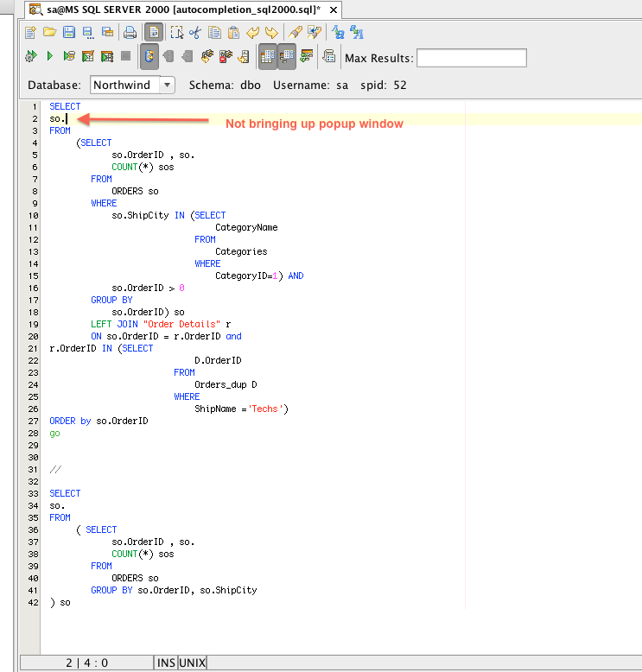Image resolution: width=642 pixels, height=672 pixels.
Task: Undo the last edit with the left arrow
Action: tap(252, 33)
